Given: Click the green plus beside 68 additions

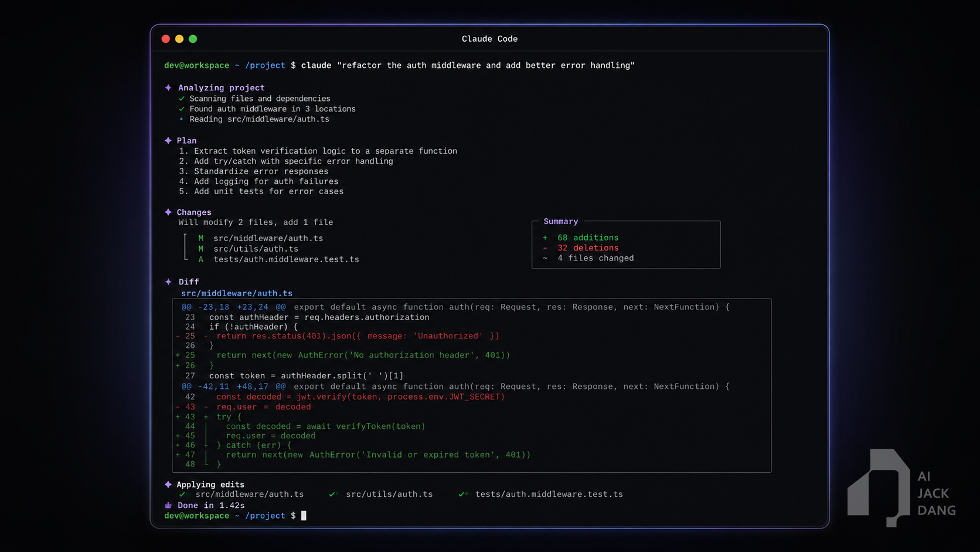Looking at the screenshot, I should (545, 238).
